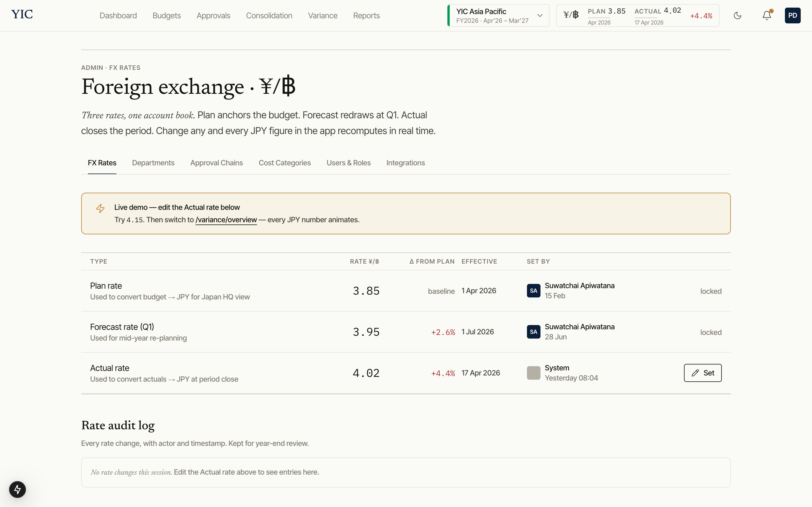Click the lightning bolt floating button

tap(17, 489)
